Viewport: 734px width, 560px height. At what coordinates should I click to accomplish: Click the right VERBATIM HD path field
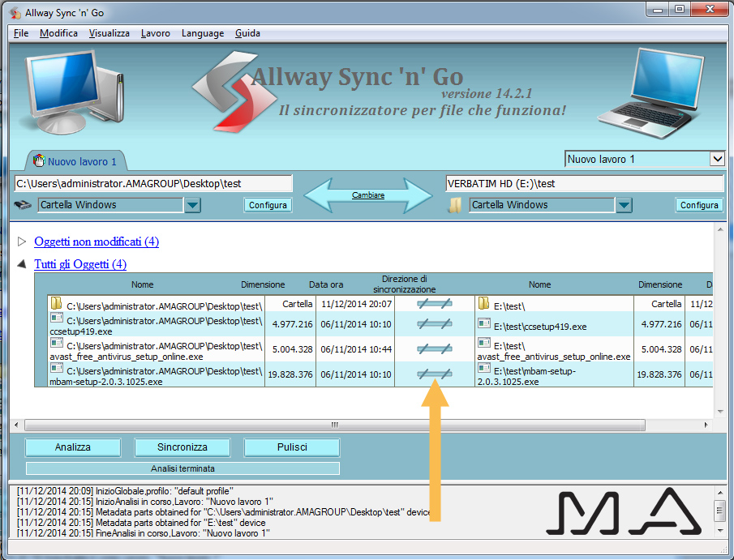tap(585, 183)
